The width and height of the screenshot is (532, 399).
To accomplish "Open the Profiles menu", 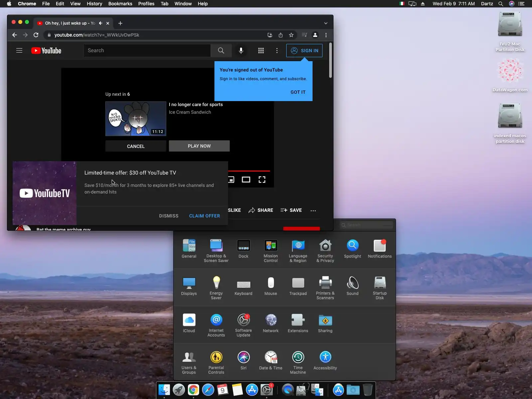I will pos(146,4).
